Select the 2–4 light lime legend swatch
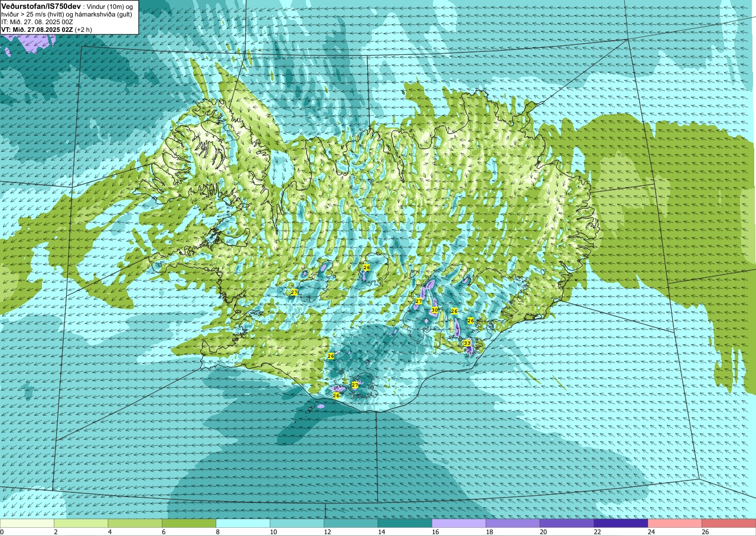The height and width of the screenshot is (536, 756). pyautogui.click(x=81, y=523)
